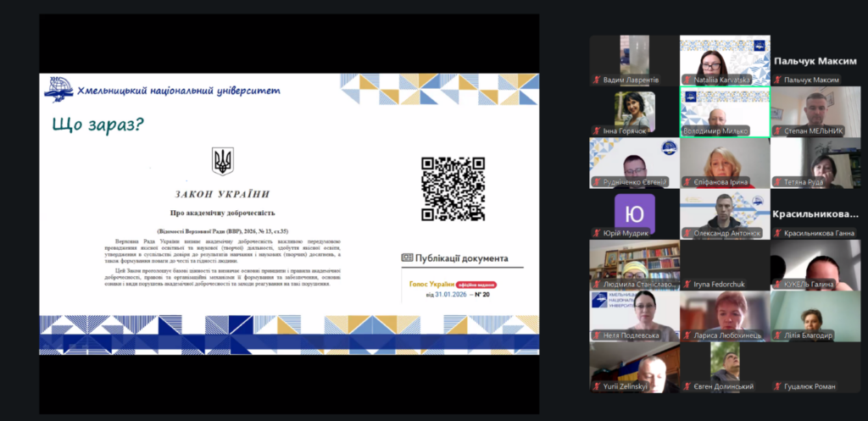The width and height of the screenshot is (868, 421).
Task: Select Володимир Милько active speaker tile
Action: point(725,112)
